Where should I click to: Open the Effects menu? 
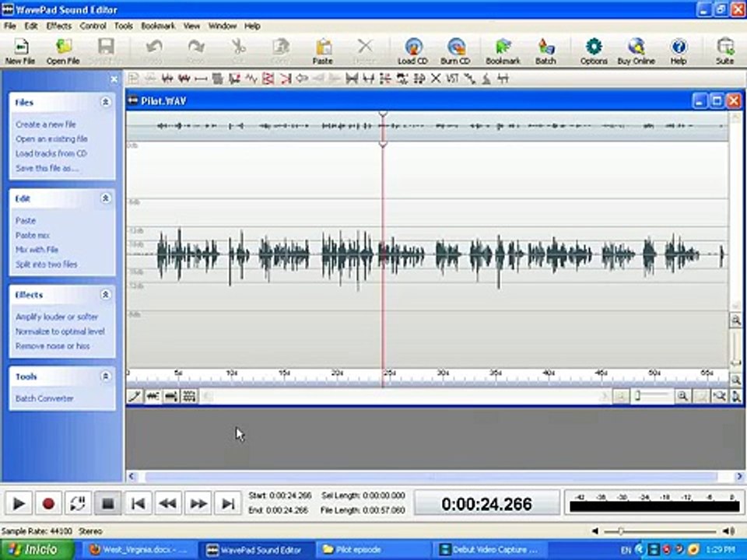coord(59,26)
